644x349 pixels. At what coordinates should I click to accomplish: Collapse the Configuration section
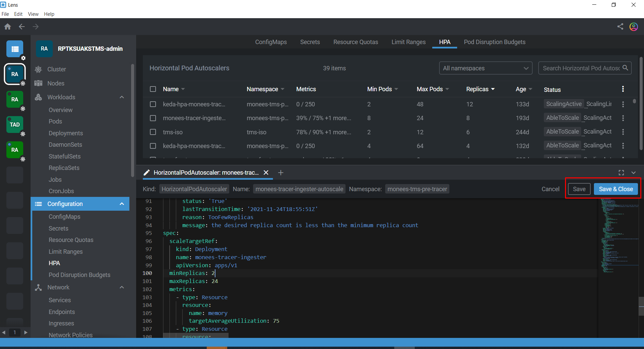pyautogui.click(x=122, y=204)
